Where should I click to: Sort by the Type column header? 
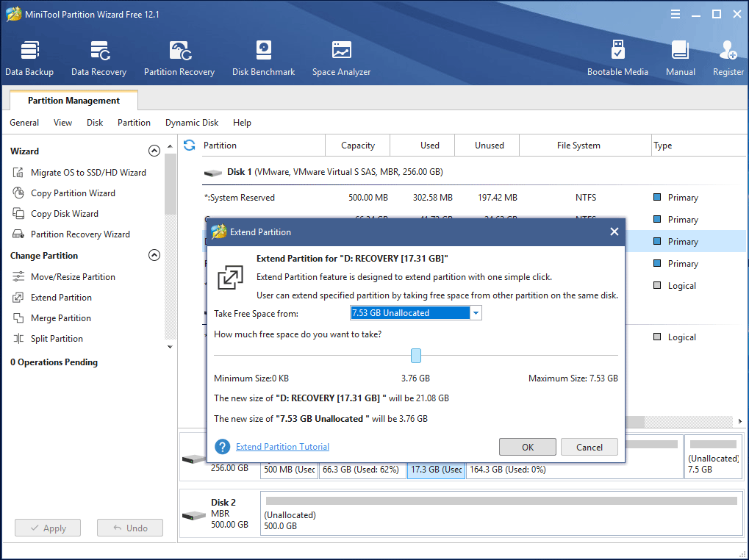[x=698, y=145]
